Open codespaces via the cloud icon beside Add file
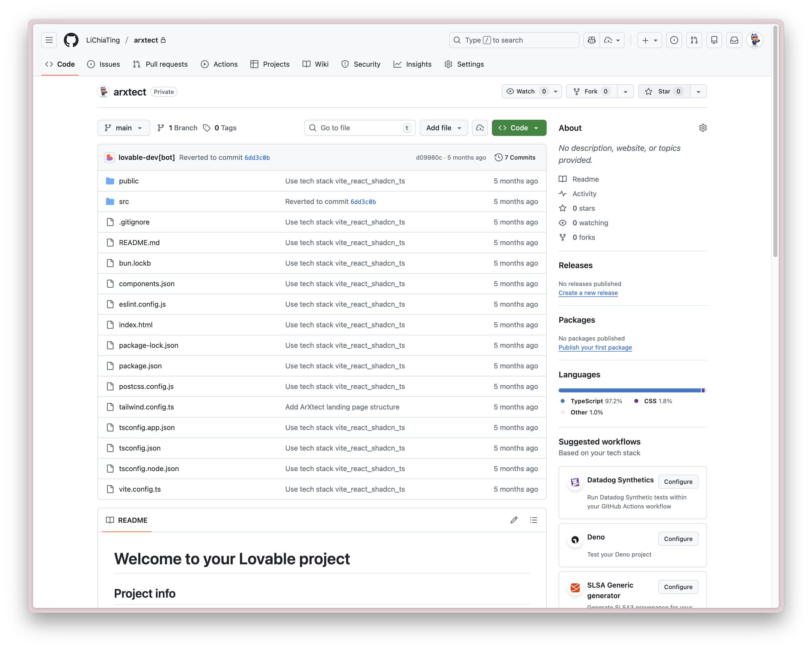 point(479,128)
